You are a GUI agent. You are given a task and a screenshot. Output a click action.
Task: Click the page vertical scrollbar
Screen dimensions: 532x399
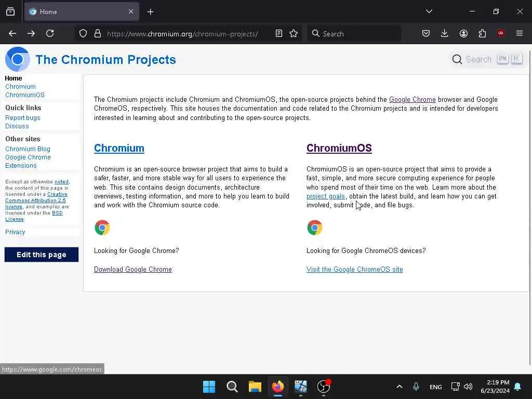(530, 208)
